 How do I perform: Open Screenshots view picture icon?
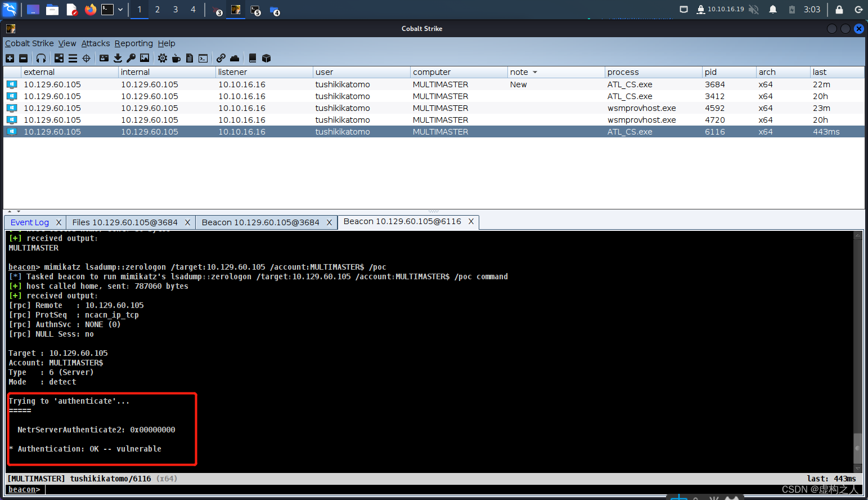[x=145, y=58]
